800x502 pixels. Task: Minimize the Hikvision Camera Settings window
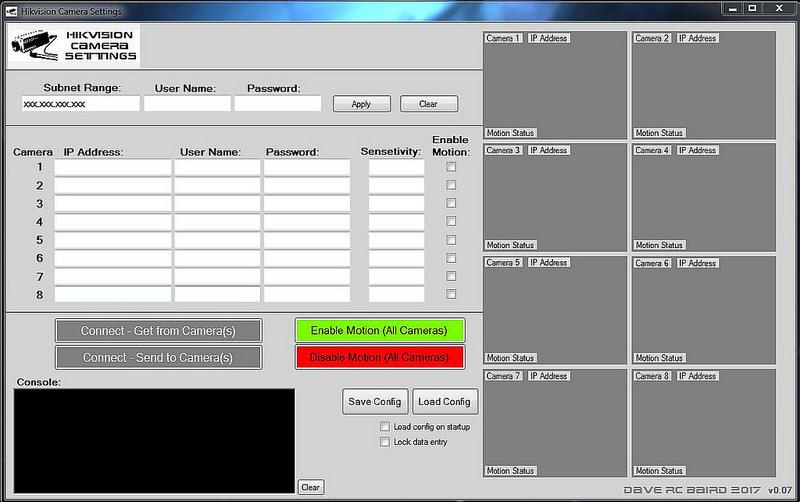pyautogui.click(x=733, y=9)
